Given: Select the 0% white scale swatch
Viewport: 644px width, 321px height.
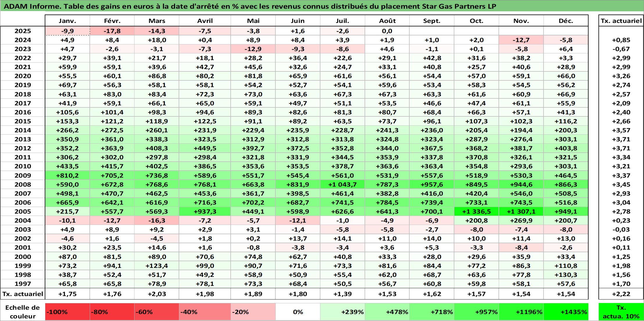Looking at the screenshot, I should click(x=298, y=312).
